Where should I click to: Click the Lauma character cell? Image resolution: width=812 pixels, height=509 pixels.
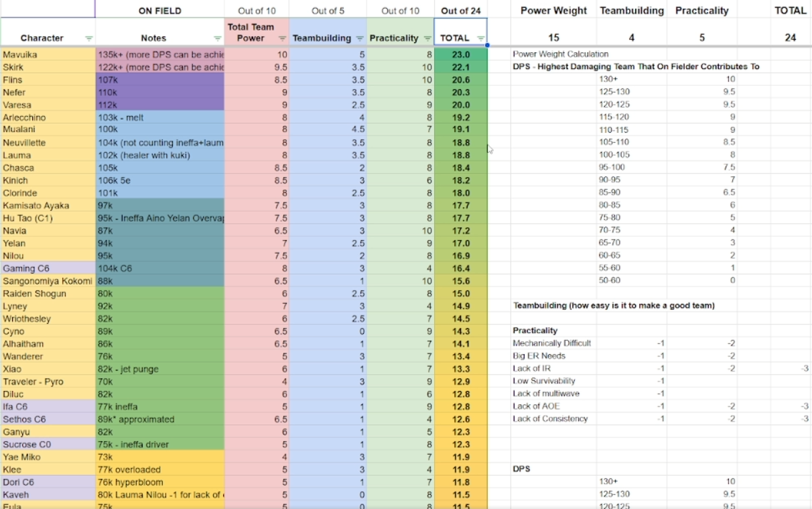click(x=48, y=155)
